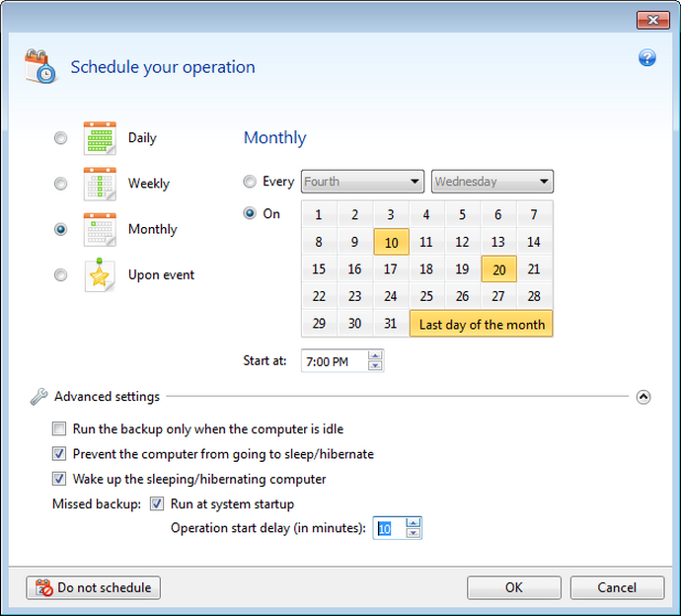
Task: Toggle Run at system startup checkbox
Action: point(157,503)
